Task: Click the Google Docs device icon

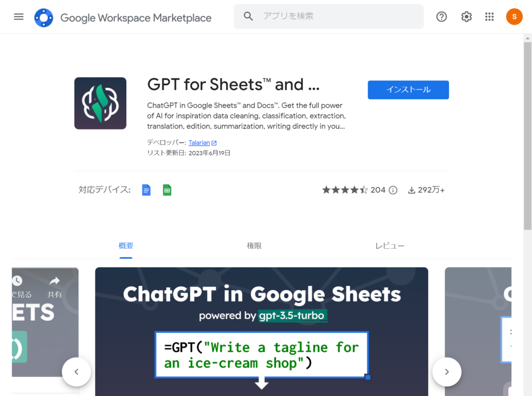Action: [x=147, y=190]
